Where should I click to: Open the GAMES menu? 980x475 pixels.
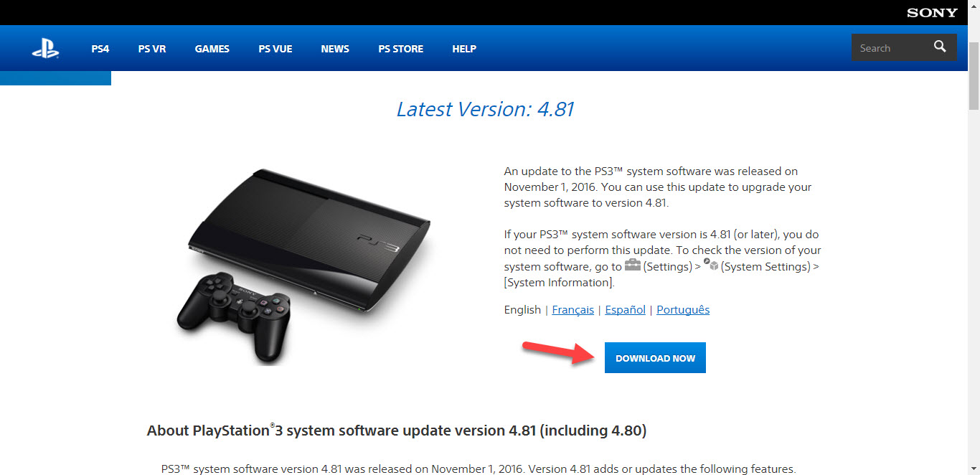coord(212,49)
